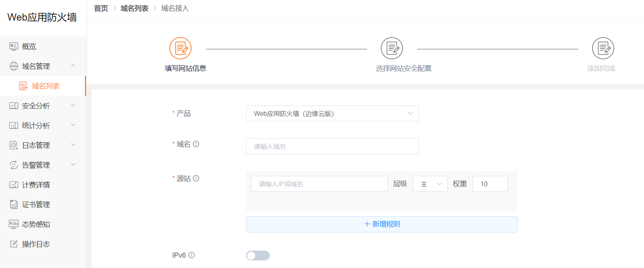Click the 添加完成 step icon
This screenshot has height=268, width=644.
[603, 48]
